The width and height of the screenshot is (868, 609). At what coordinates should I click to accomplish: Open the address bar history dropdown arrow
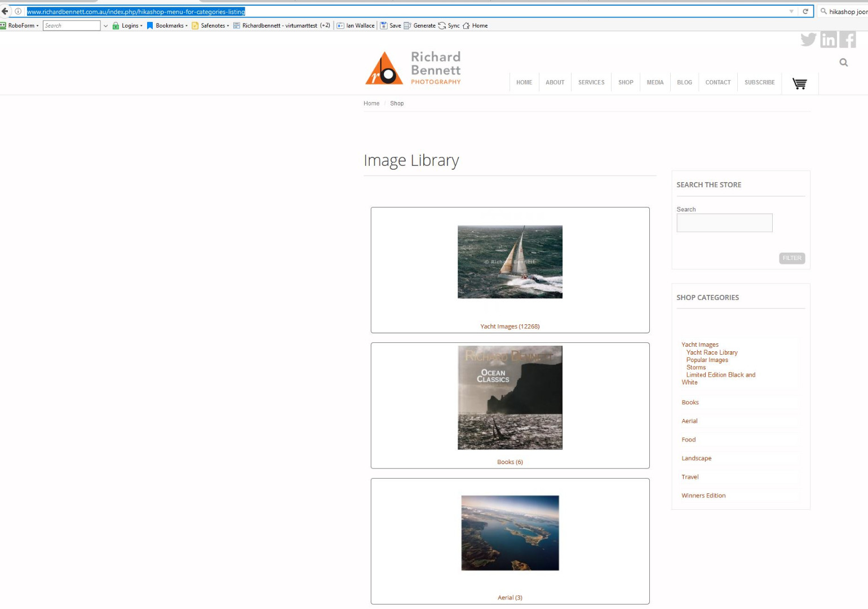coord(791,11)
